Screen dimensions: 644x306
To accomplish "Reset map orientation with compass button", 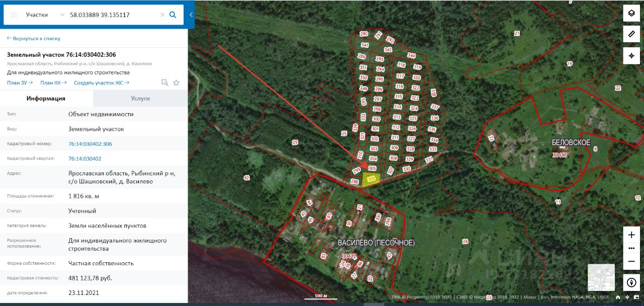I will (x=631, y=282).
